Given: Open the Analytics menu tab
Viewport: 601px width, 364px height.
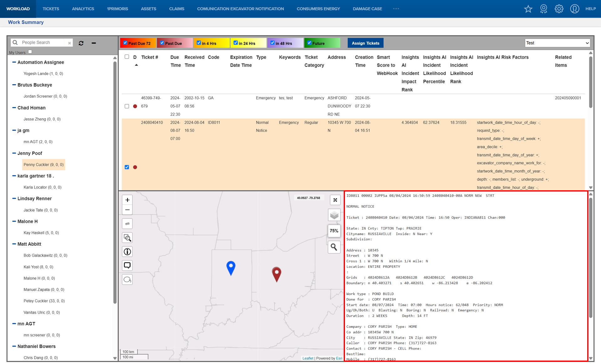Looking at the screenshot, I should [x=83, y=9].
